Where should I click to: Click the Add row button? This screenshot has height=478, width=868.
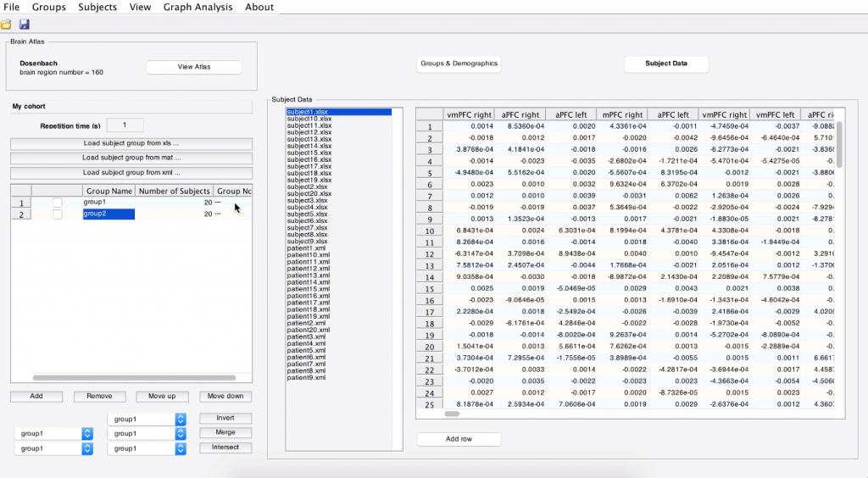[459, 439]
